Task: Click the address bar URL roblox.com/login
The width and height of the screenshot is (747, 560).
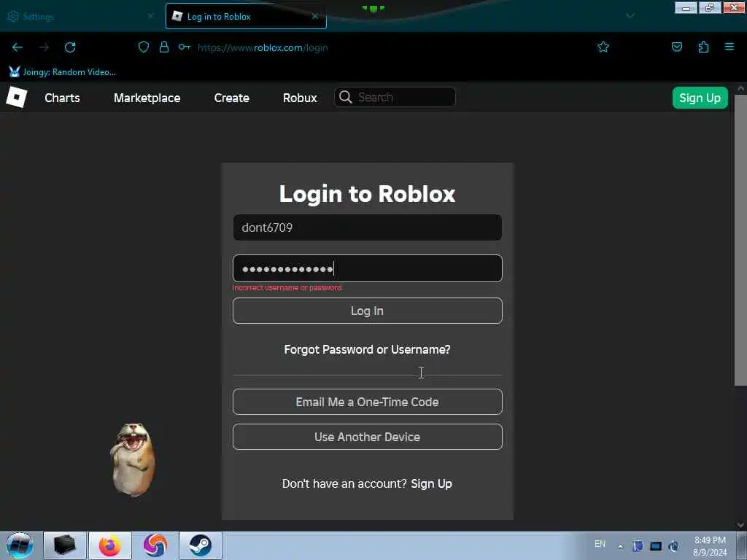Action: [263, 47]
